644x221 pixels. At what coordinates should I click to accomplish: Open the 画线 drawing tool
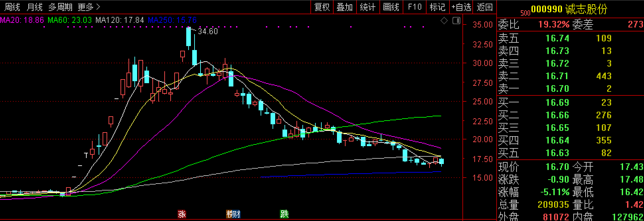pyautogui.click(x=391, y=7)
